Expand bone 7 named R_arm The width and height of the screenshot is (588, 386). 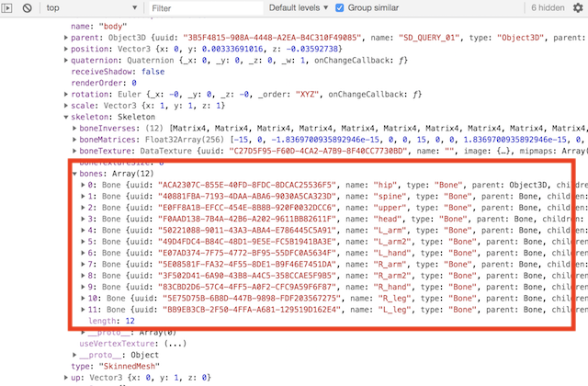pyautogui.click(x=84, y=264)
